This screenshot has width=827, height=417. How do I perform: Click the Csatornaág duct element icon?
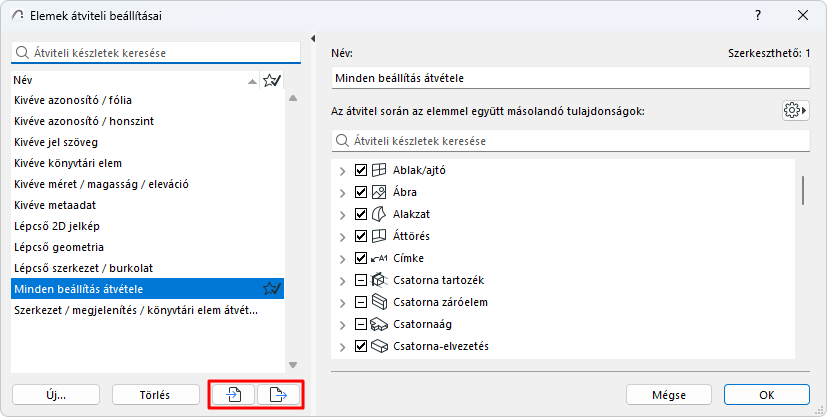tap(379, 324)
